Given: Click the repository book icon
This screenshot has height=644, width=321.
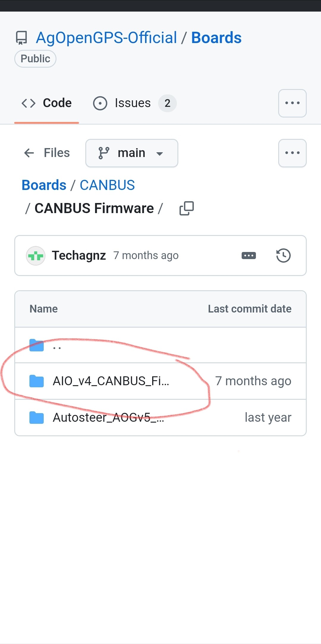Looking at the screenshot, I should pos(21,38).
